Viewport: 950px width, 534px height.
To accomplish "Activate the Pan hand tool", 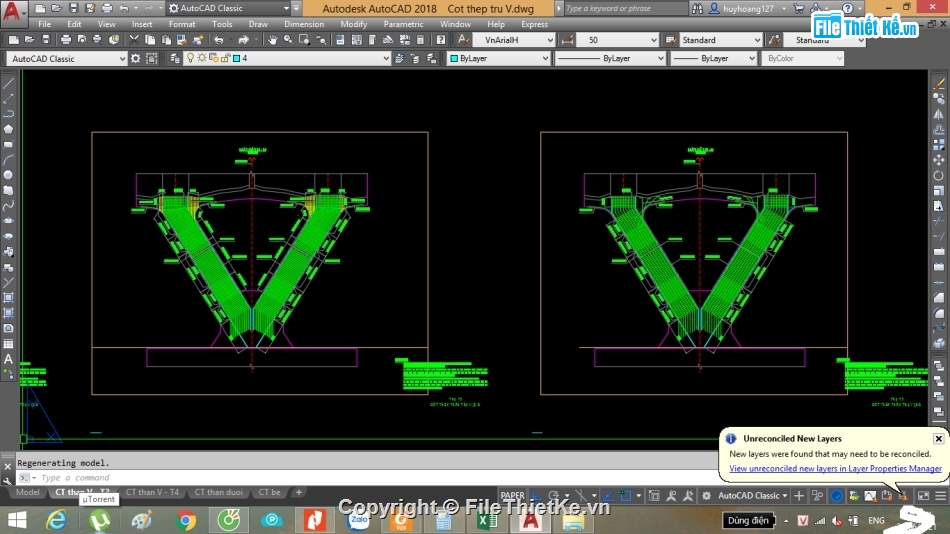I will click(x=273, y=40).
